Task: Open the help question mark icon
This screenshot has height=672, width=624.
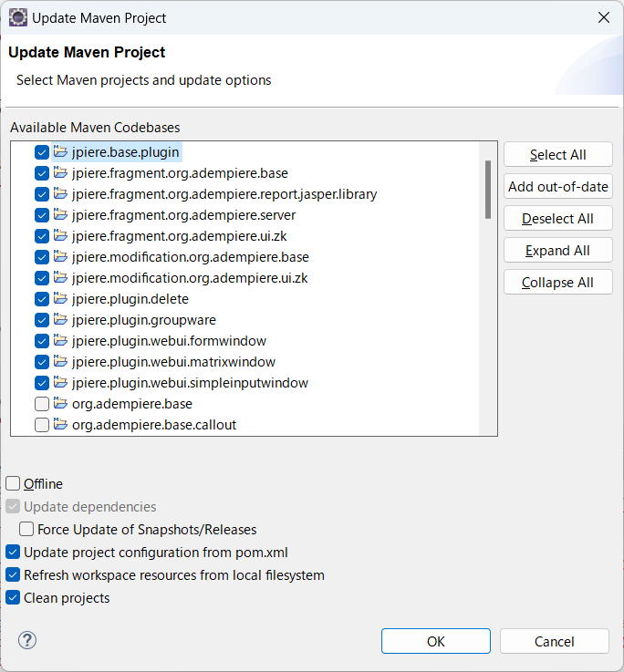Action: pos(27,641)
